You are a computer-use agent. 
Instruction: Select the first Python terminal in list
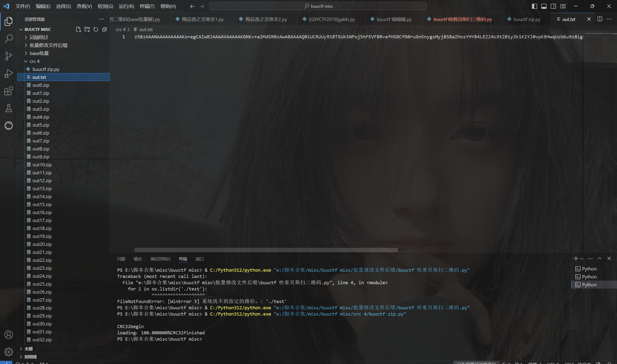click(x=594, y=269)
